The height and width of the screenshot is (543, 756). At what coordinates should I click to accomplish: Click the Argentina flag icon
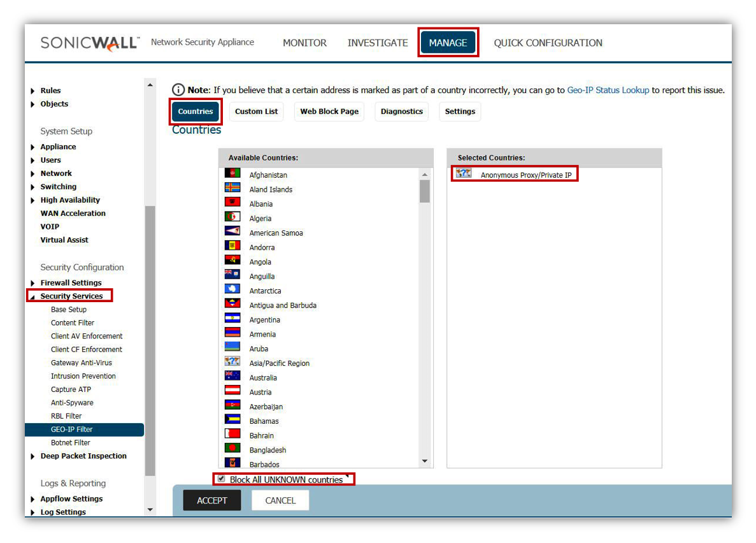[232, 317]
